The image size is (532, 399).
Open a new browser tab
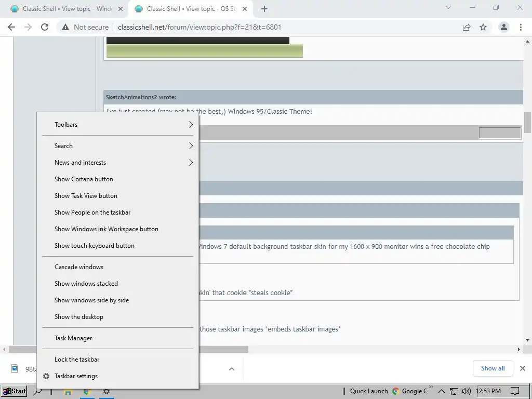point(264,9)
